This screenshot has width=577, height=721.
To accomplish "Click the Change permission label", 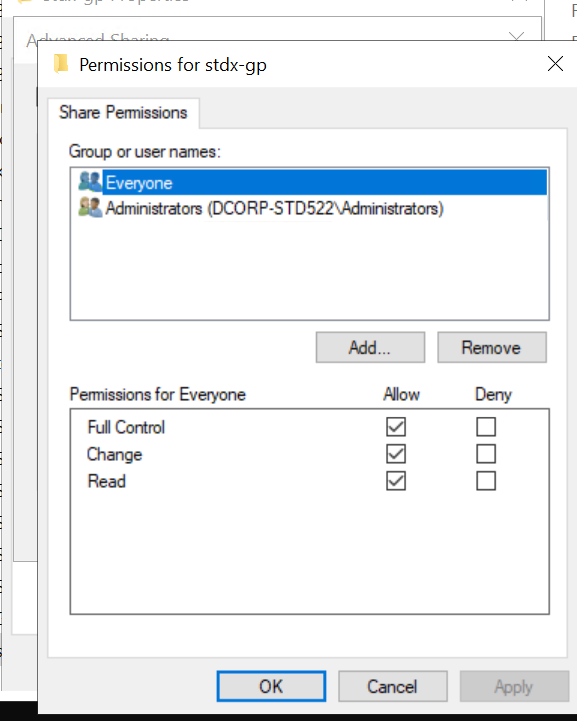I will click(x=114, y=454).
